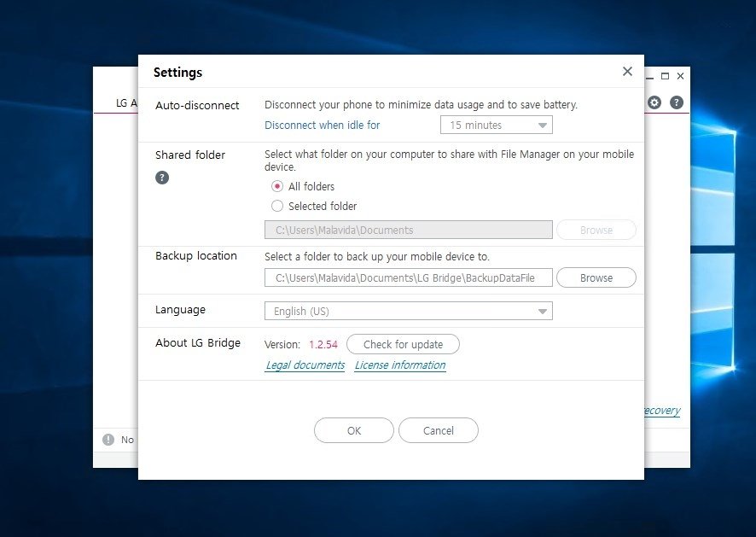The image size is (756, 537).
Task: Click the Shared folder section label
Action: coord(190,155)
